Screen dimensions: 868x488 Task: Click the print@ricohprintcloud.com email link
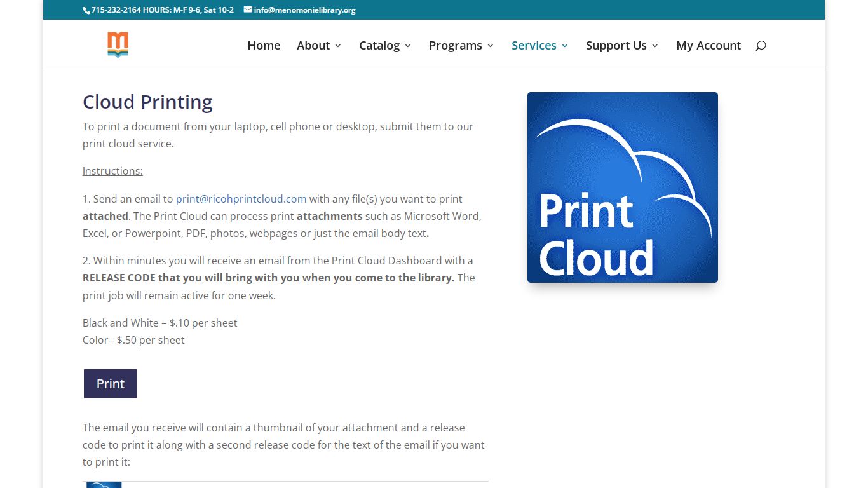coord(241,199)
